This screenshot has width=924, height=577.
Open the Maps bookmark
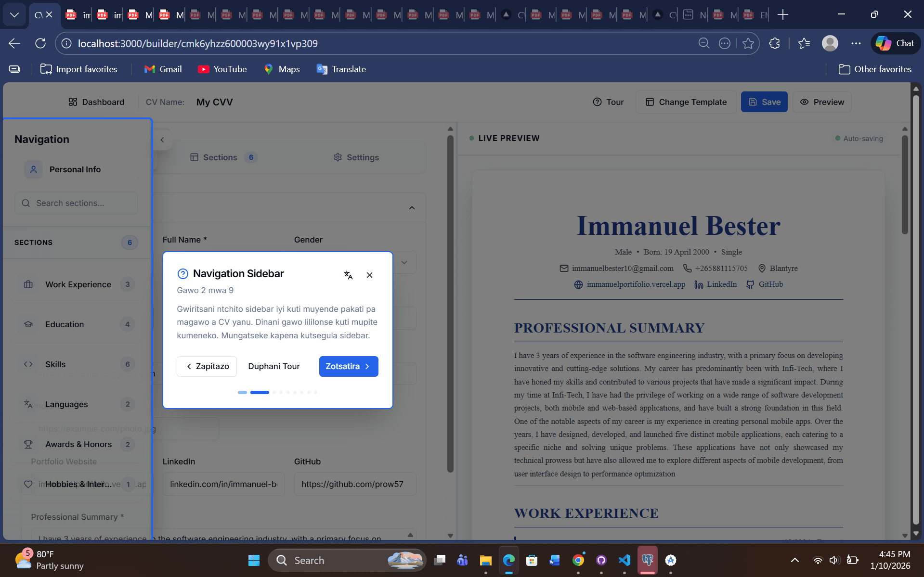(282, 69)
